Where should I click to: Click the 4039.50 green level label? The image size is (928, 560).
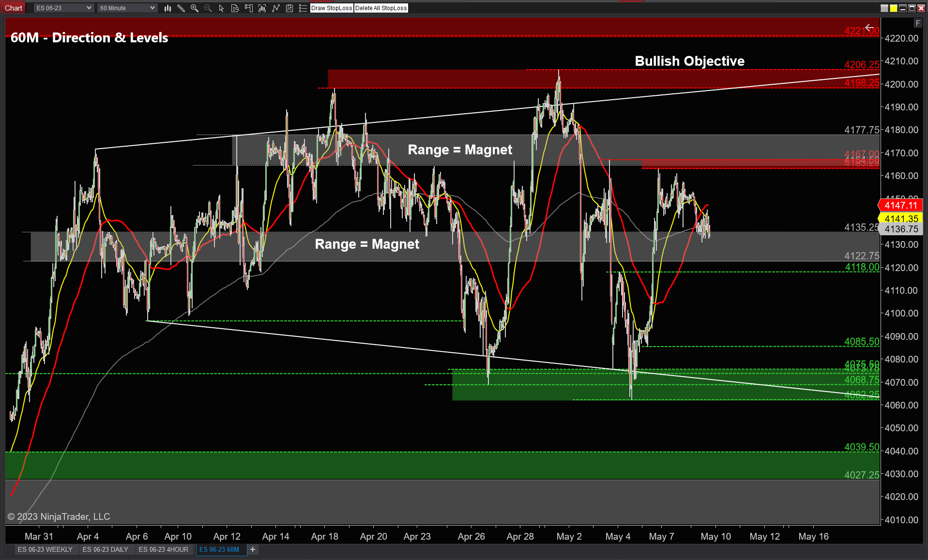pos(862,447)
